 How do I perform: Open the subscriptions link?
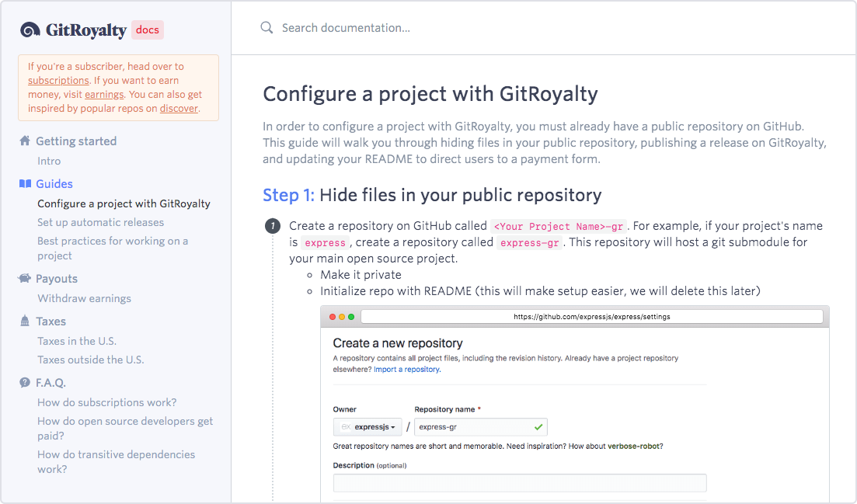pyautogui.click(x=58, y=80)
